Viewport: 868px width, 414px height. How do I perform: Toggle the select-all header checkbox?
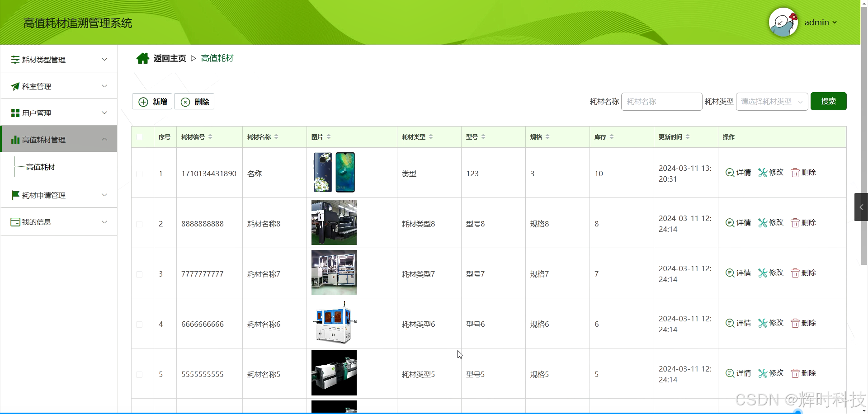139,137
